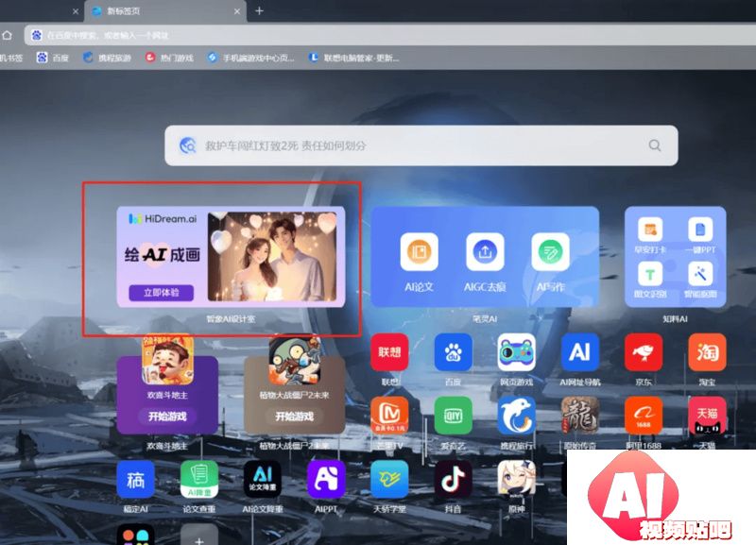
Task: Open the 一键PPT document icon
Action: coord(700,230)
